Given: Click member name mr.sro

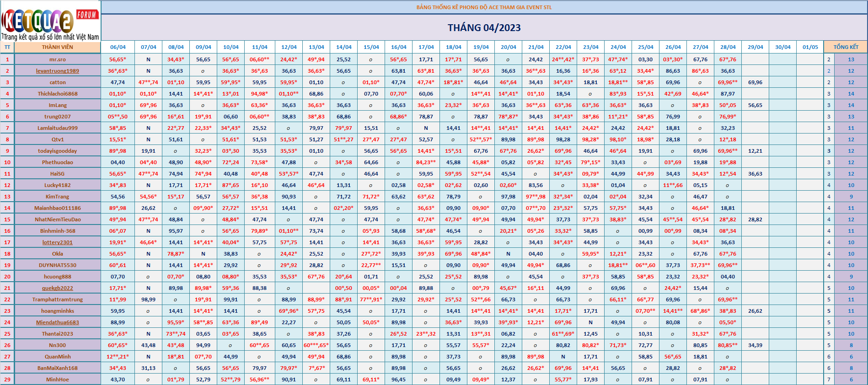Looking at the screenshot, I should tap(58, 59).
